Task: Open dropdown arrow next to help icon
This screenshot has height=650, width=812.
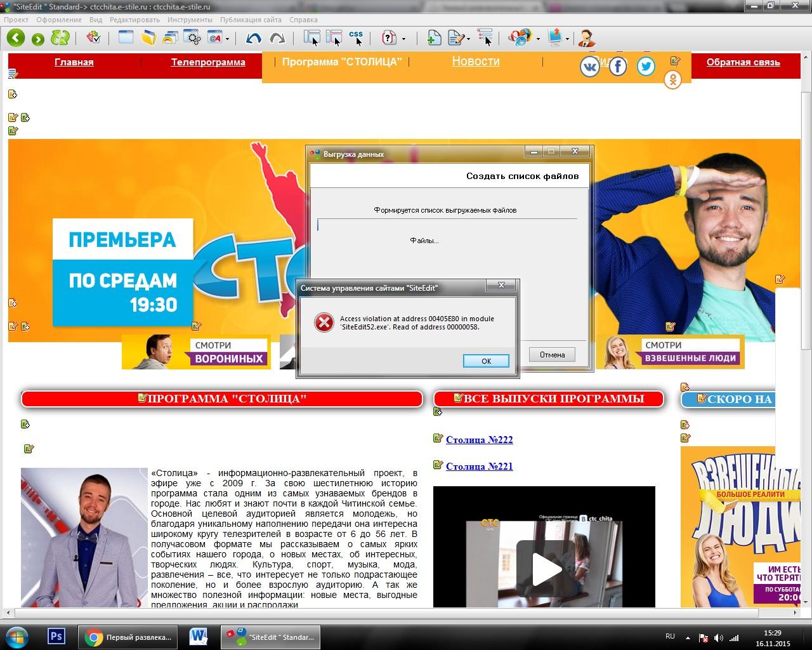Action: point(403,39)
